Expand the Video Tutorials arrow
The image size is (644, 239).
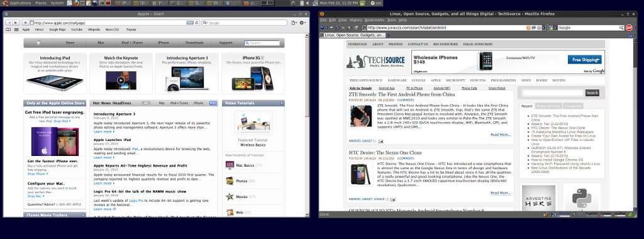[282, 103]
